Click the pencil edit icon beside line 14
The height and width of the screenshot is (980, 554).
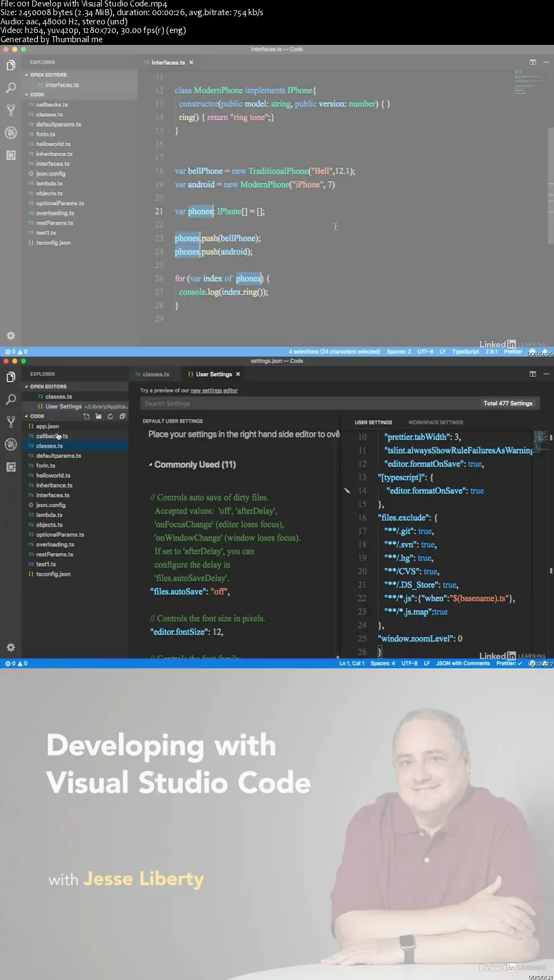tap(347, 491)
